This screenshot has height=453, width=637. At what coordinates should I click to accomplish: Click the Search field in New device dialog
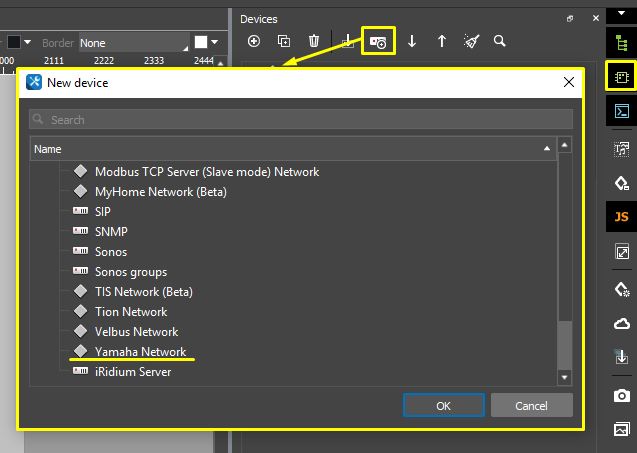tap(300, 120)
